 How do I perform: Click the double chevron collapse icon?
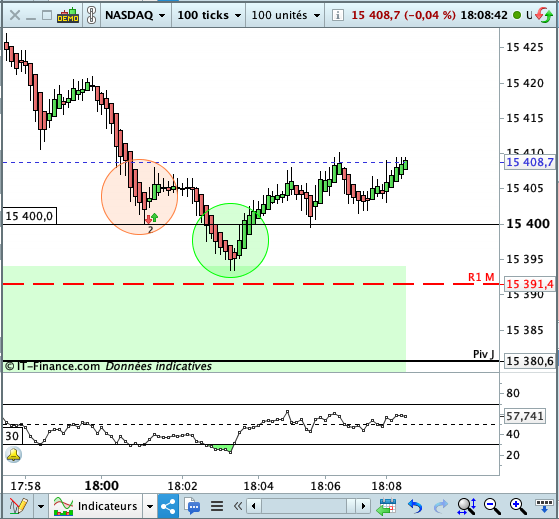pyautogui.click(x=238, y=506)
